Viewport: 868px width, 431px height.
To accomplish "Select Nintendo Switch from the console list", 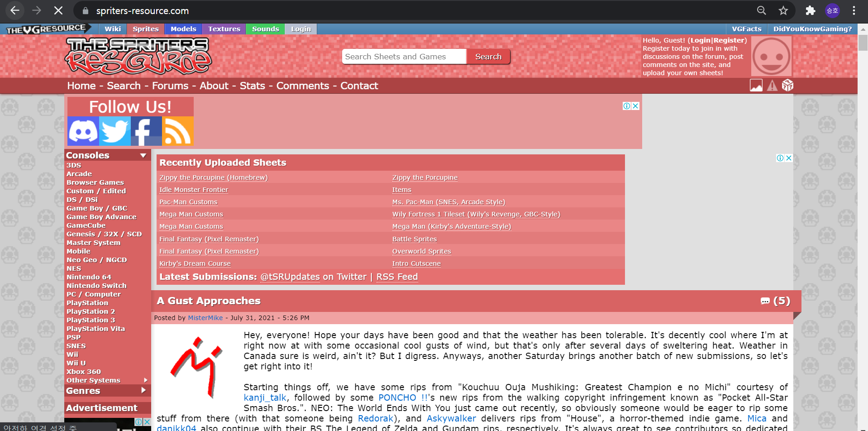I will pos(96,286).
